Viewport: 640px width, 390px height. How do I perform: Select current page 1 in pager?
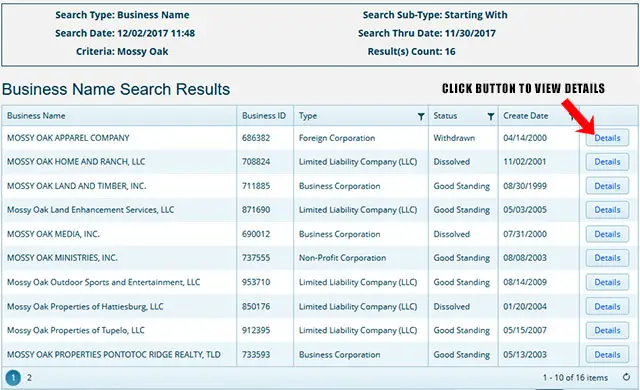coord(13,378)
